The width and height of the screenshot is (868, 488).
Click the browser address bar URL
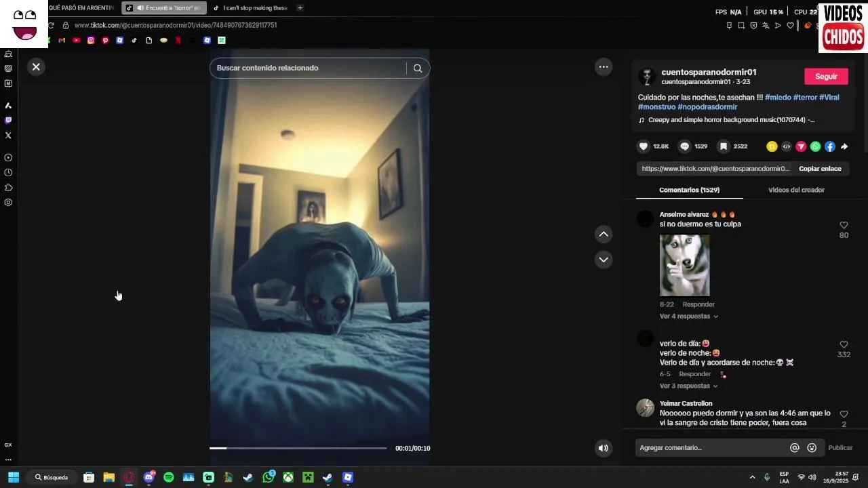point(176,26)
